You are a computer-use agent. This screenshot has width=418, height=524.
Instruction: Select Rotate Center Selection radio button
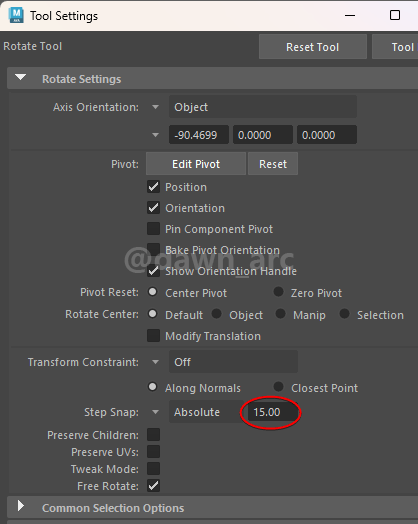[x=344, y=314]
